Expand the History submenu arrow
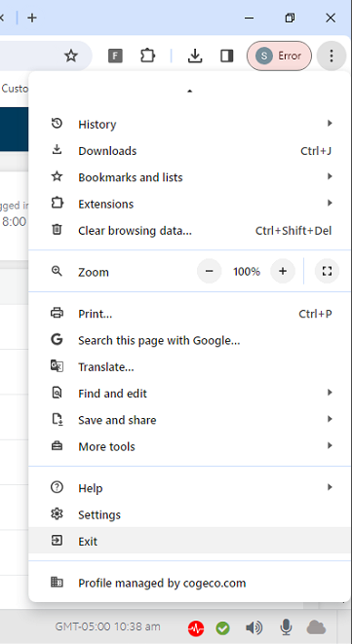Screen dimensions: 352x644 [330, 123]
